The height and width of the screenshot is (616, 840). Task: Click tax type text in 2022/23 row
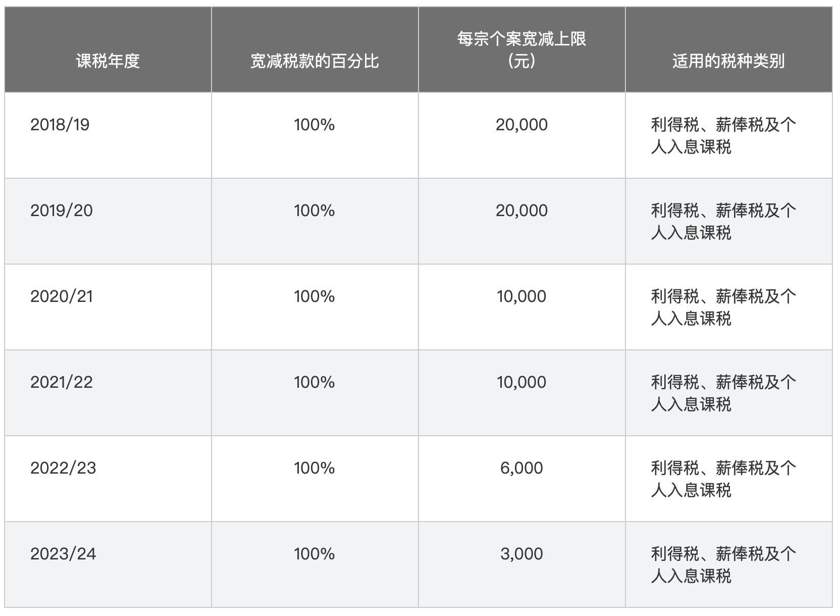coord(723,479)
